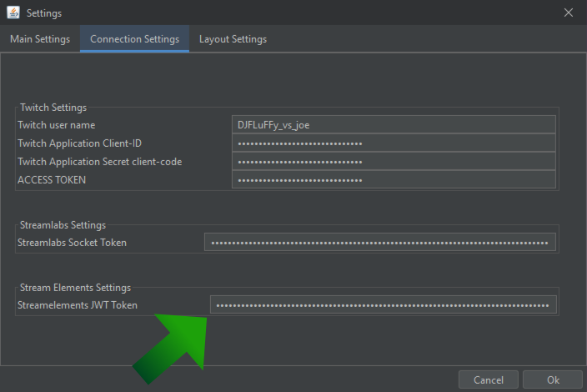Click the Twitch user name input field
Screen dimensions: 587x392
394,124
